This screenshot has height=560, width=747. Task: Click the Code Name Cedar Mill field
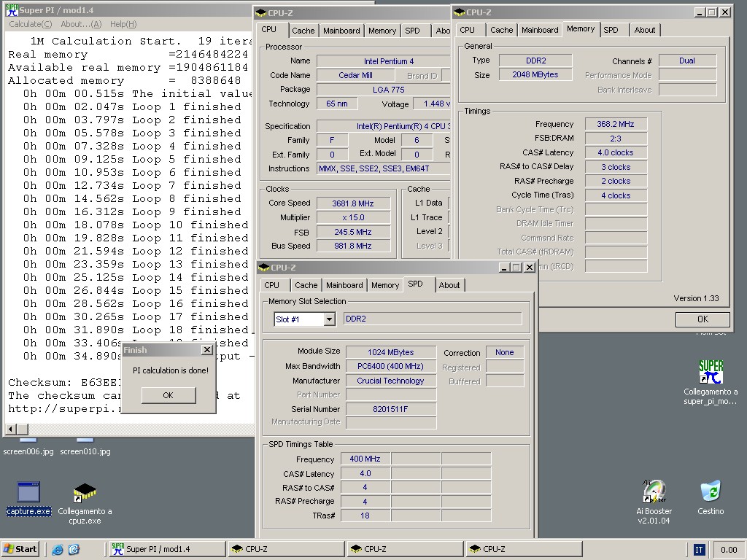355,75
